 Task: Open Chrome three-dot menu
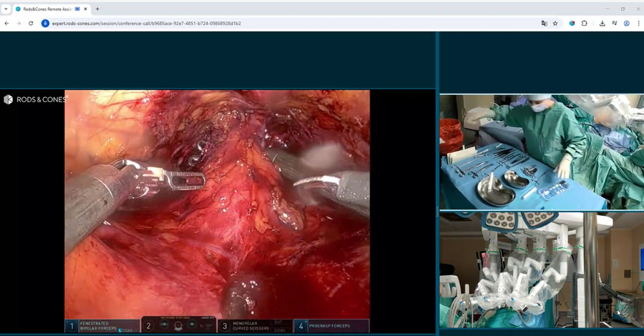coord(638,23)
